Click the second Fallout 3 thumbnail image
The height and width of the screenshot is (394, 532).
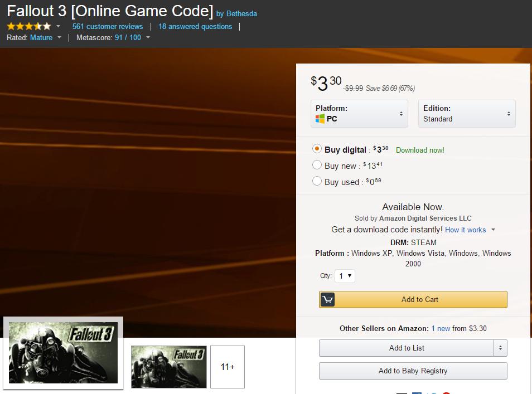(169, 367)
